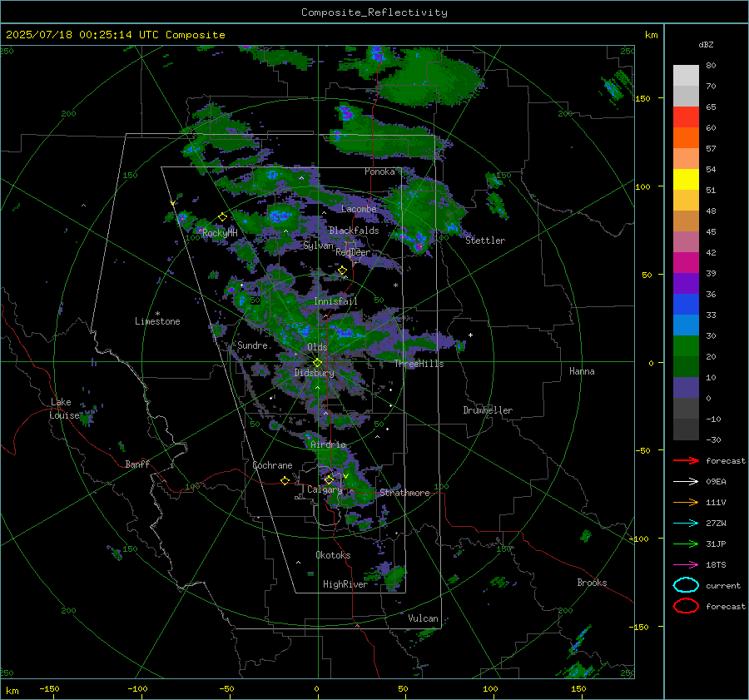
Task: Select the green 31JP arrow legend entry
Action: pyautogui.click(x=686, y=544)
